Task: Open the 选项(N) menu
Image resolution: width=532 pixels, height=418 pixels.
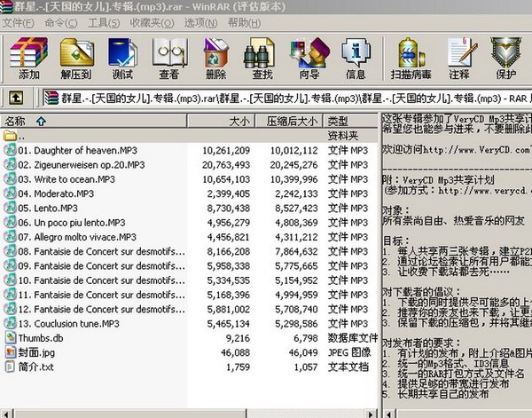Action: pyautogui.click(x=200, y=23)
